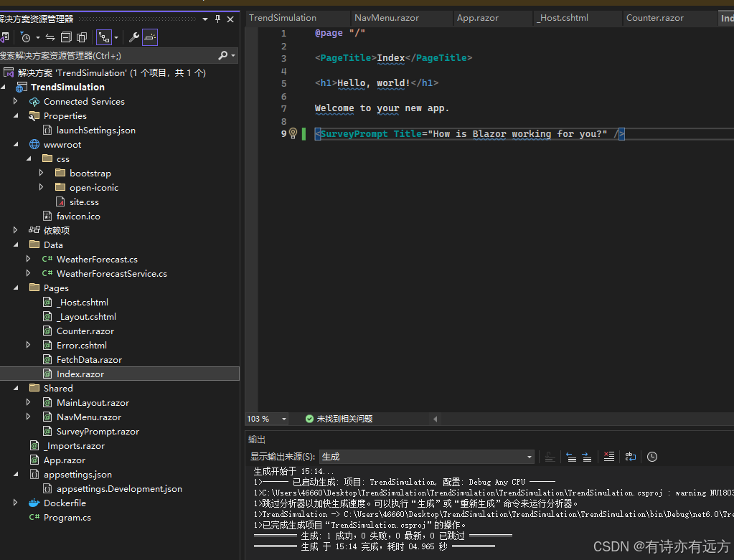The width and height of the screenshot is (734, 560).
Task: Expand the open-iconic folder
Action: click(41, 187)
